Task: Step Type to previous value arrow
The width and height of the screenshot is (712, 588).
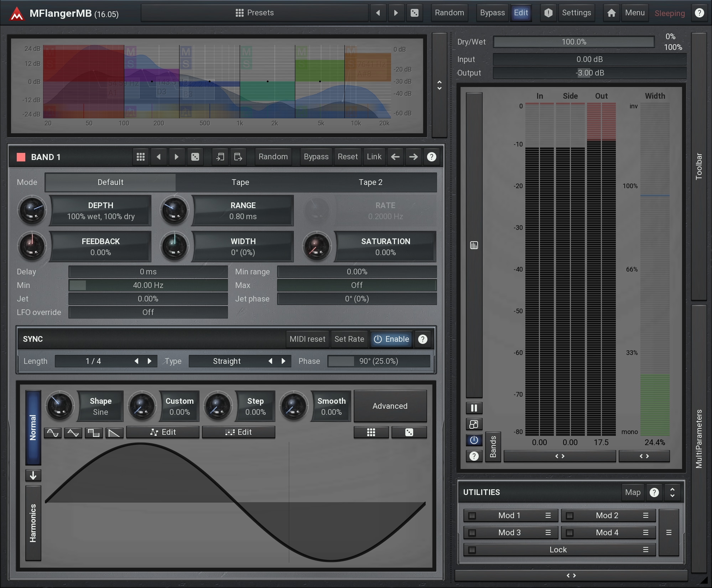Action: pos(270,361)
